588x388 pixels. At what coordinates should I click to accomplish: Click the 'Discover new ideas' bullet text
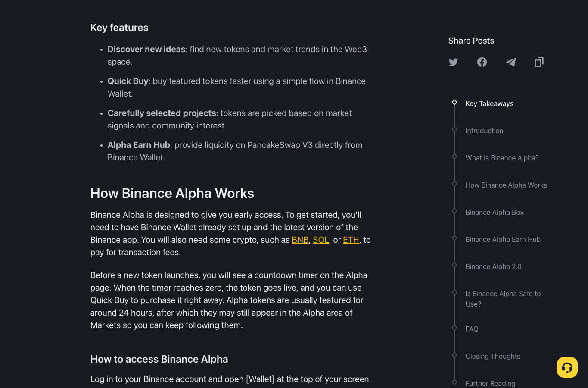(146, 49)
